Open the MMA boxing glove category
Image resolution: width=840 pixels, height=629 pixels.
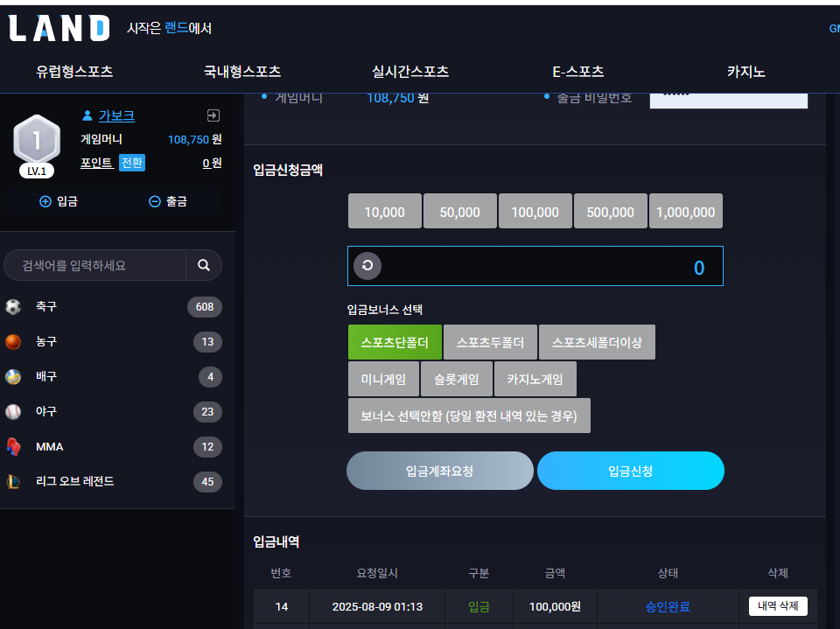click(113, 447)
